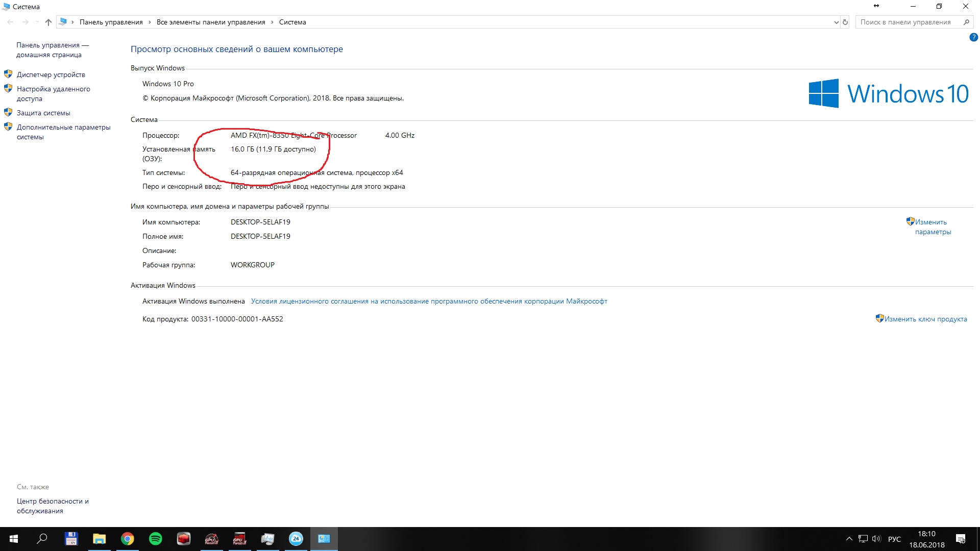Click System Protection sidebar link

[x=43, y=113]
